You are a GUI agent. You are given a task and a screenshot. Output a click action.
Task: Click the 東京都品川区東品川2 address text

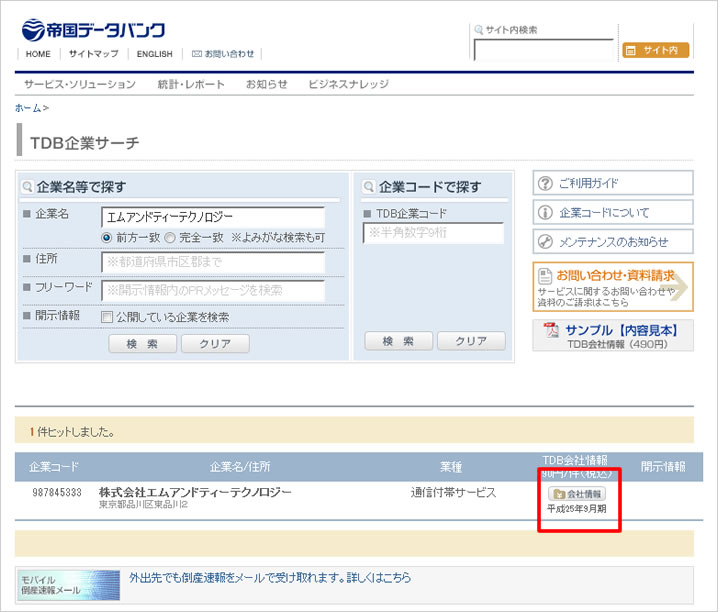coord(143,505)
